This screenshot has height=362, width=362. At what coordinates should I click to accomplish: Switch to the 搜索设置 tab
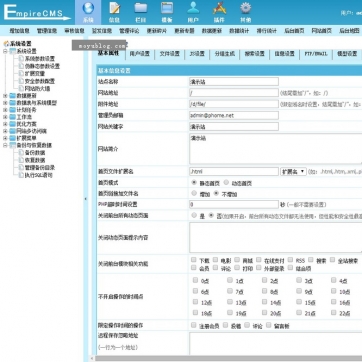[255, 54]
